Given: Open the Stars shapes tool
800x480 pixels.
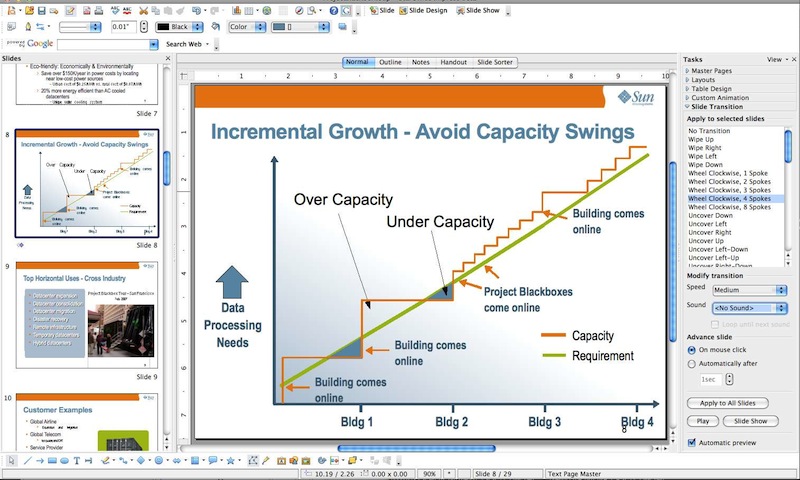Looking at the screenshot, I should pyautogui.click(x=231, y=461).
